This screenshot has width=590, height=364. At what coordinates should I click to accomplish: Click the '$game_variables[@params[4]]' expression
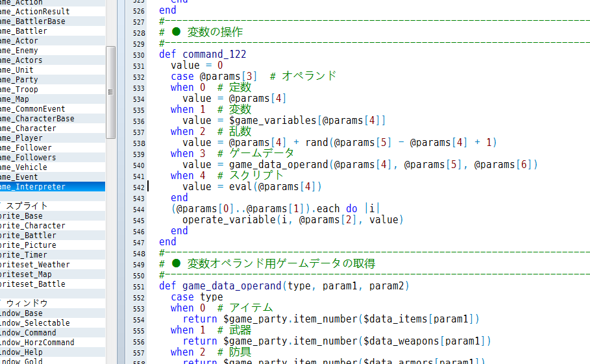[307, 121]
